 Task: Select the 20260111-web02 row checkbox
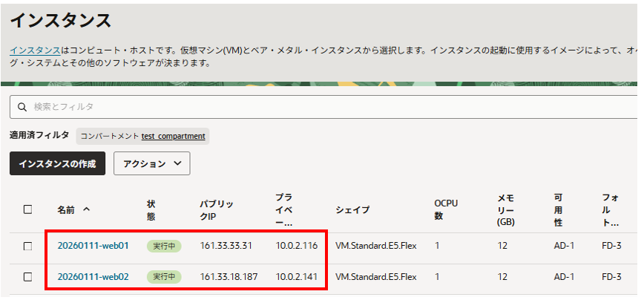27,277
